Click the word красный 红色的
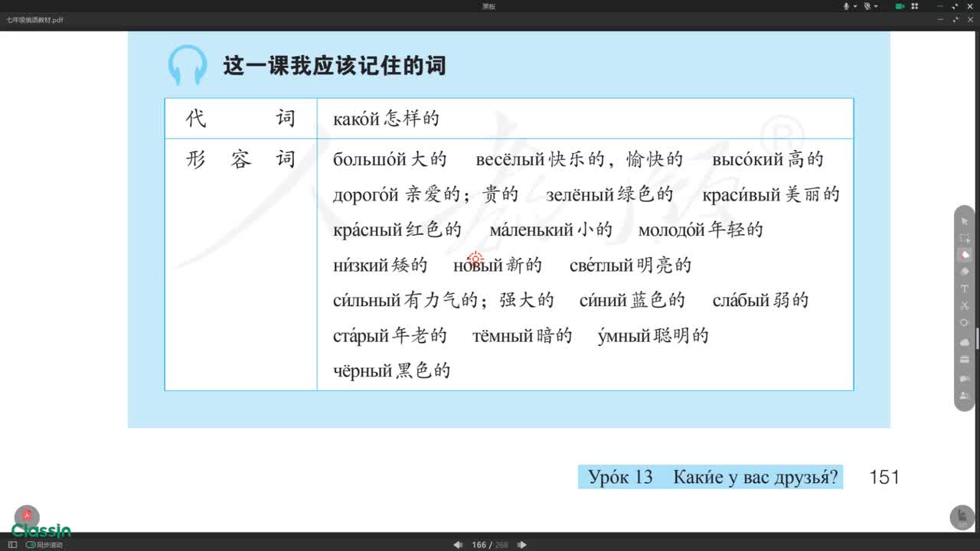 click(x=397, y=230)
